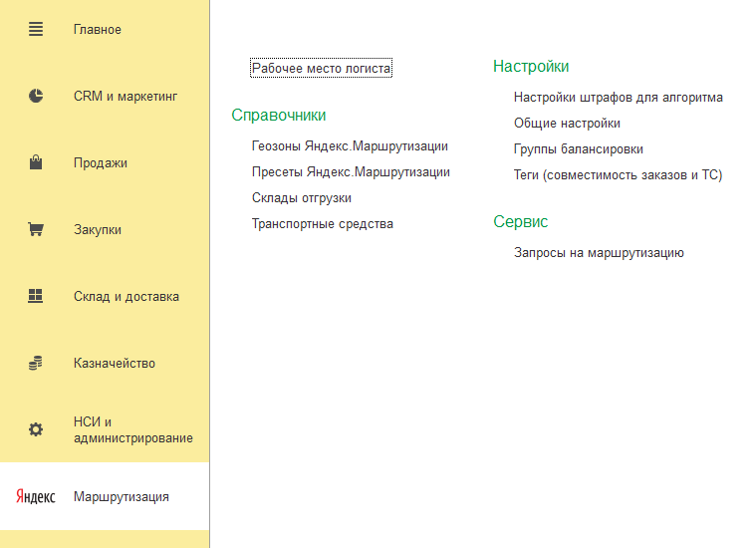This screenshot has height=548, width=756.
Task: Open Геозоны Яндекс.Маршрутизации reference
Action: pyautogui.click(x=350, y=146)
